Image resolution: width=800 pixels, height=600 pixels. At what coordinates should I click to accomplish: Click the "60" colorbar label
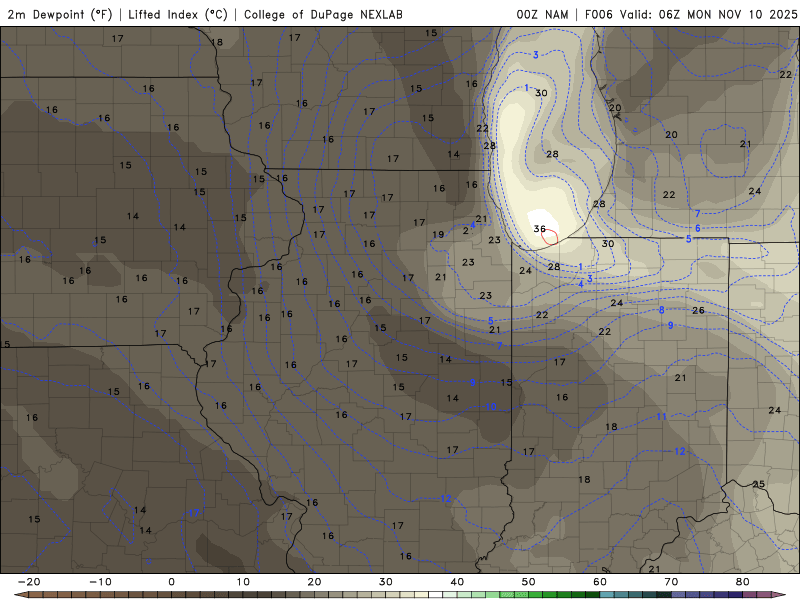600,582
